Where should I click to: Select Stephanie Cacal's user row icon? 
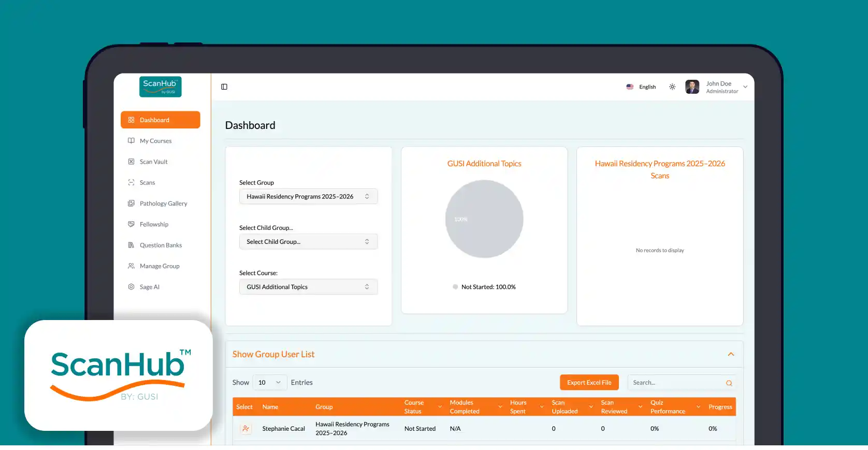click(x=245, y=429)
